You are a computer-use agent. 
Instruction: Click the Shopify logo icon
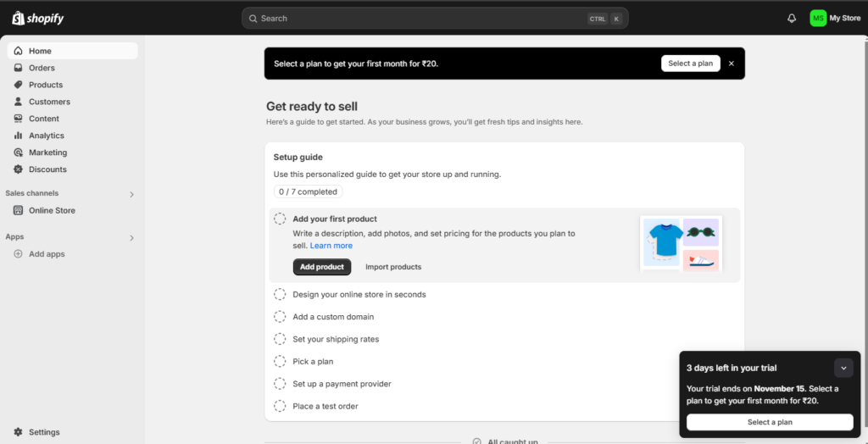18,18
